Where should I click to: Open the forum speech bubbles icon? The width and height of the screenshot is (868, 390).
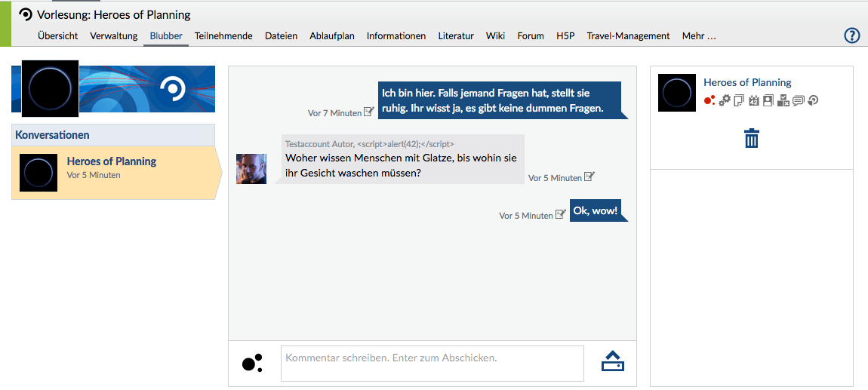click(x=798, y=100)
